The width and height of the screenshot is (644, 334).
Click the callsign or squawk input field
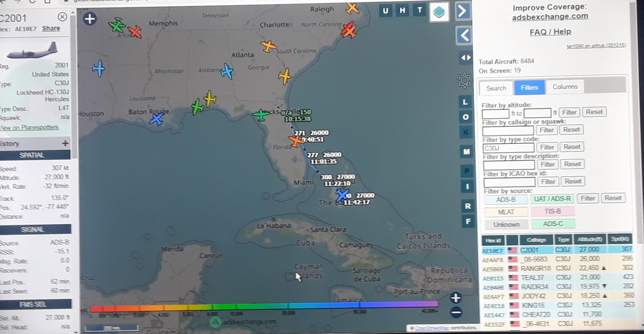(508, 131)
